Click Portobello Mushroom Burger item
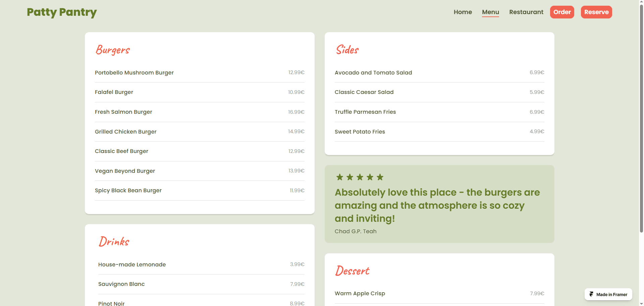This screenshot has height=306, width=644. [x=134, y=72]
